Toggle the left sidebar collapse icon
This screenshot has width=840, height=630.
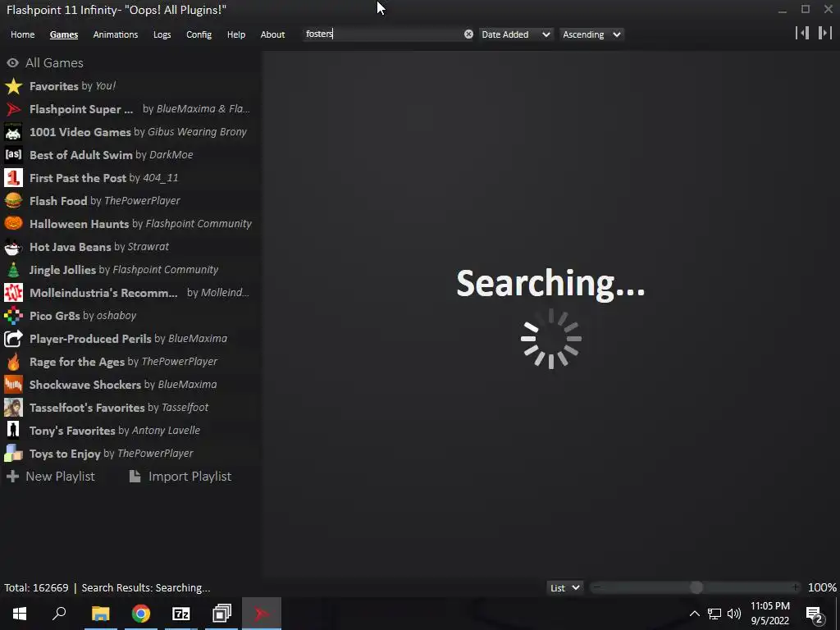[x=802, y=33]
